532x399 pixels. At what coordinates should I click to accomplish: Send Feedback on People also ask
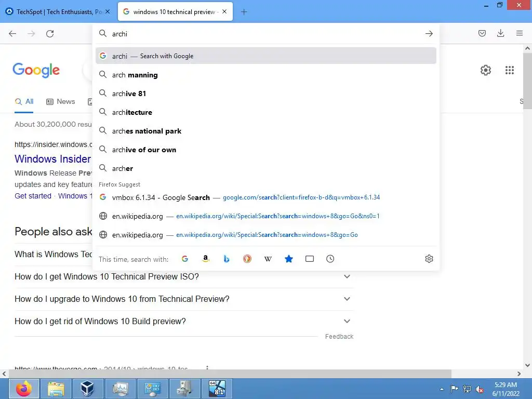coord(339,336)
